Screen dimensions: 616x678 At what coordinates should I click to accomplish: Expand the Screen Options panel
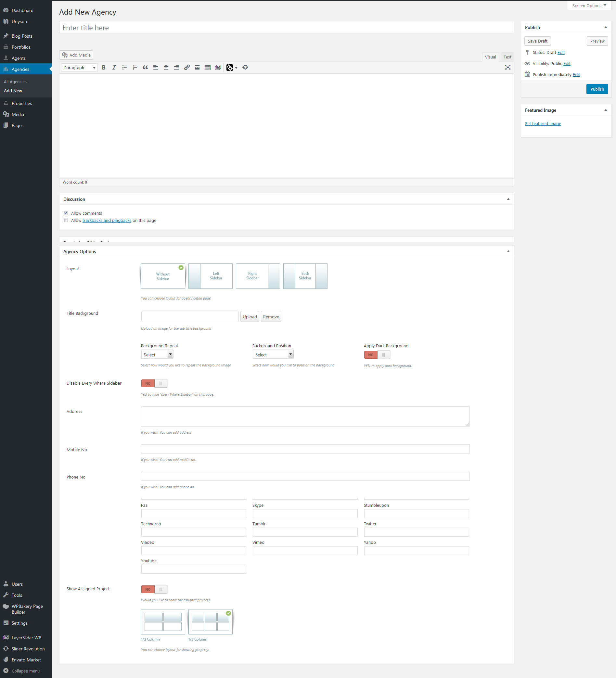click(x=589, y=6)
